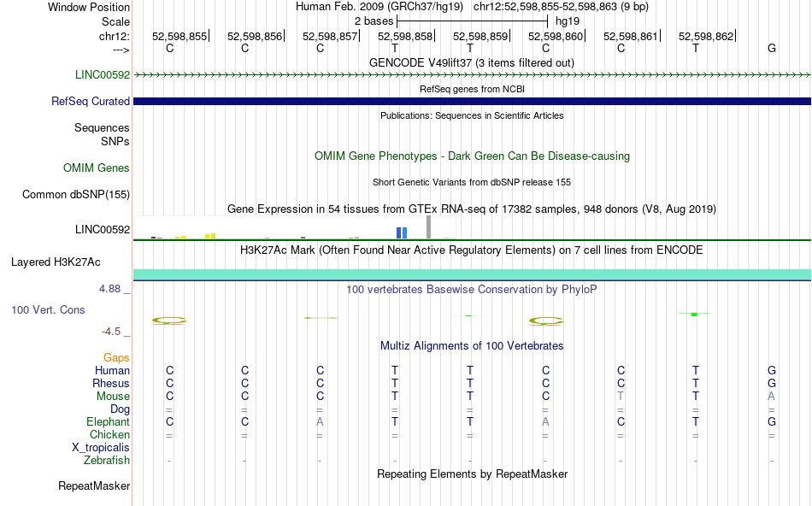The height and width of the screenshot is (506, 812).
Task: Select the SNPs track label
Action: tap(115, 141)
